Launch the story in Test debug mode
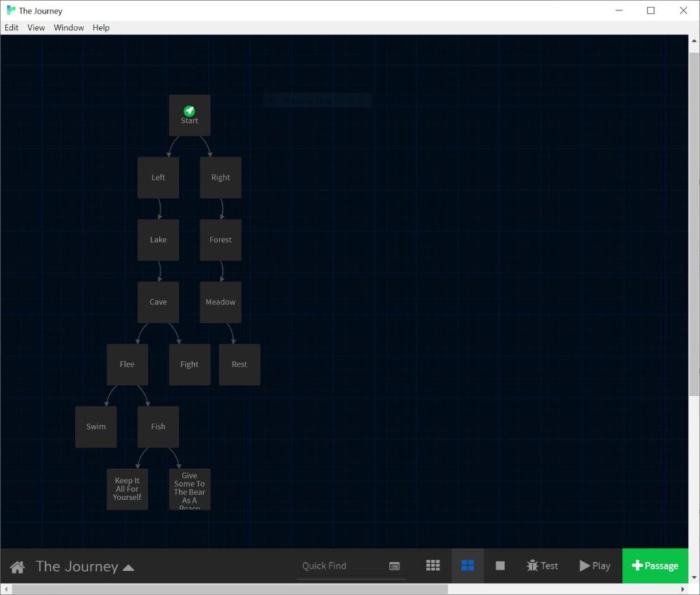The width and height of the screenshot is (700, 595). pos(542,566)
